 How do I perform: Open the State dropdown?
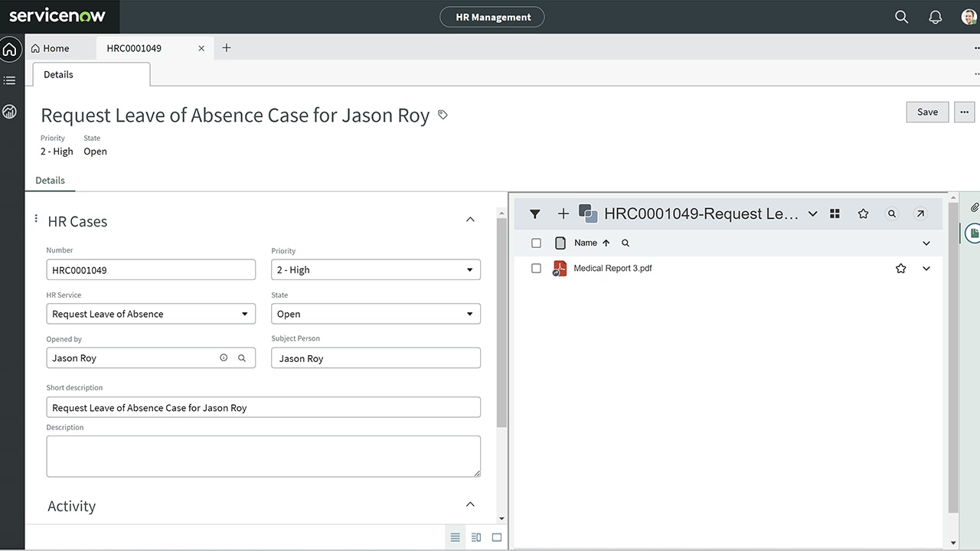click(x=376, y=314)
